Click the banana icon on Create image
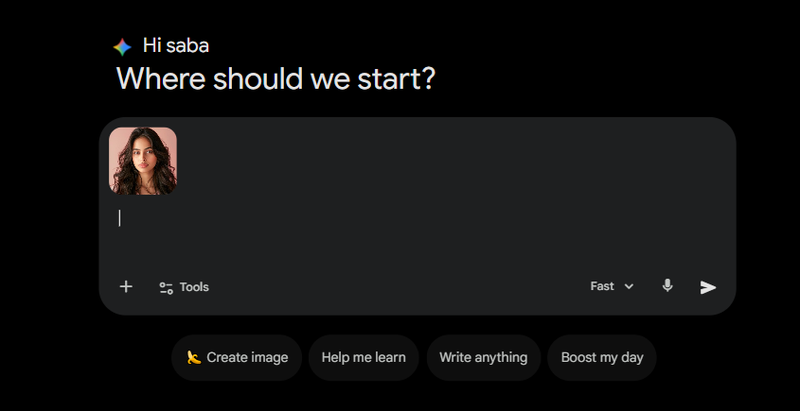Screen dimensions: 800x411 click(x=194, y=357)
